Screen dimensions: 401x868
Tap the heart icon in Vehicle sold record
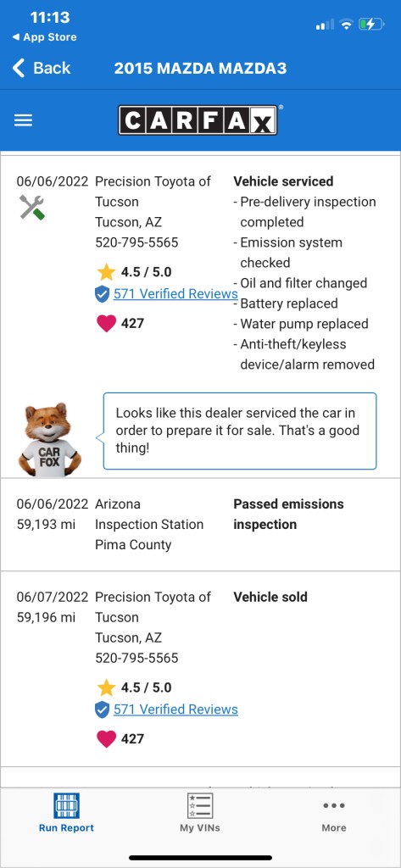click(106, 738)
